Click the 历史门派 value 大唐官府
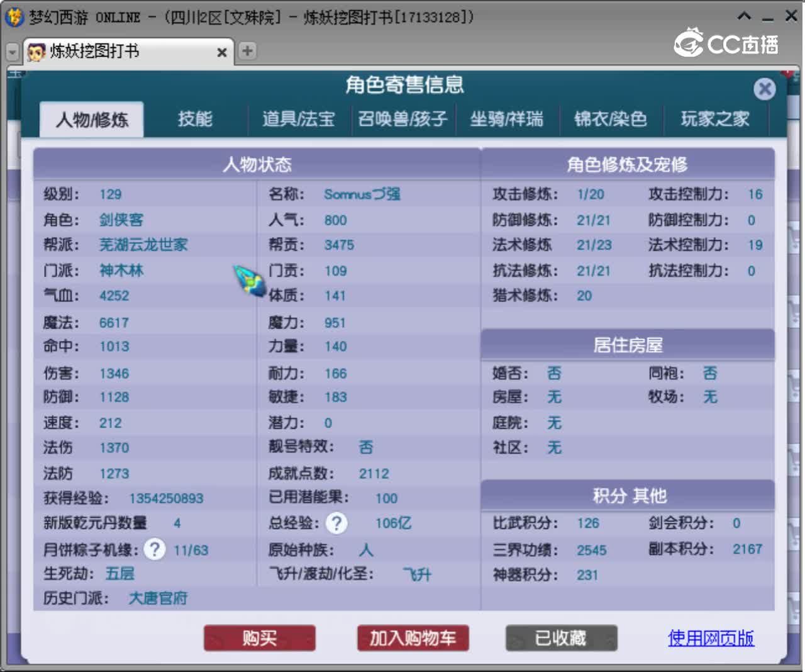Viewport: 805px width, 672px height. pos(158,598)
